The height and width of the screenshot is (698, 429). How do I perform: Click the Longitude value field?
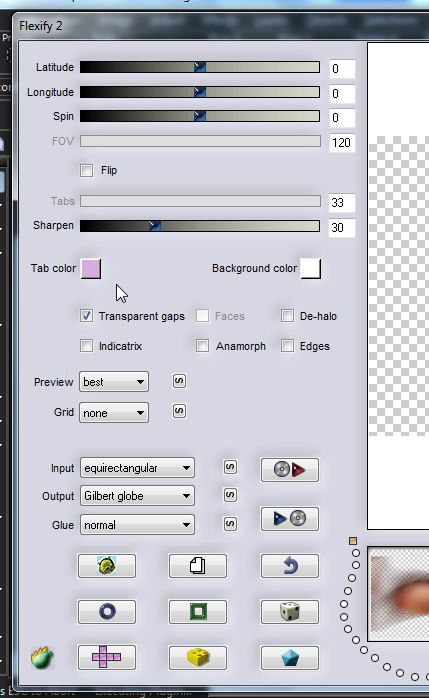coord(342,93)
